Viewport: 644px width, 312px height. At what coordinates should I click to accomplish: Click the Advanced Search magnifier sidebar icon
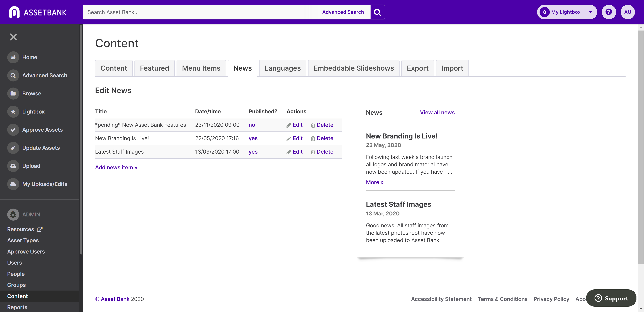pos(13,75)
